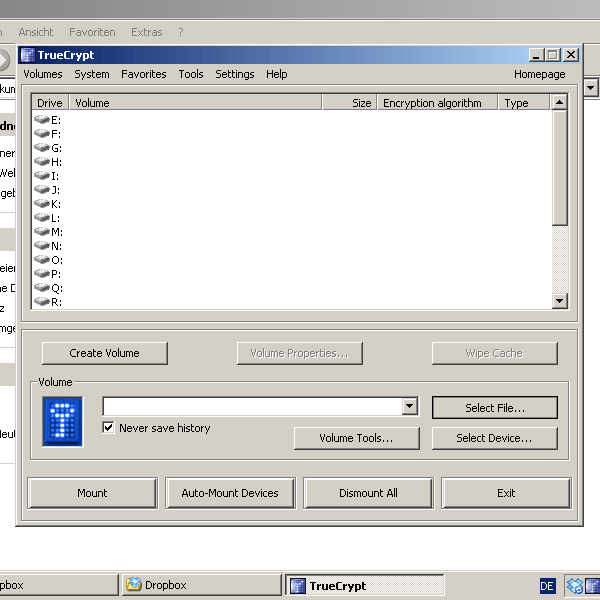Click Create Volume button

click(104, 353)
